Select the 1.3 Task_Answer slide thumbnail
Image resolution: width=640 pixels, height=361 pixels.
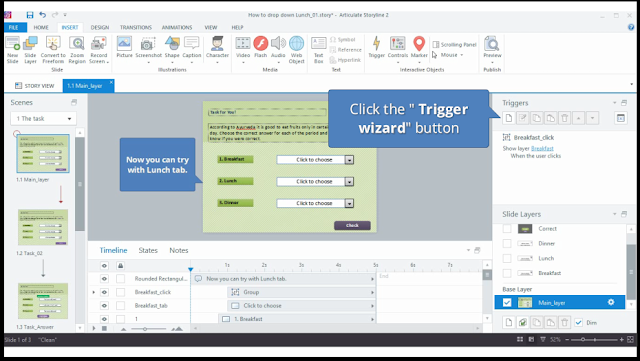[43, 301]
